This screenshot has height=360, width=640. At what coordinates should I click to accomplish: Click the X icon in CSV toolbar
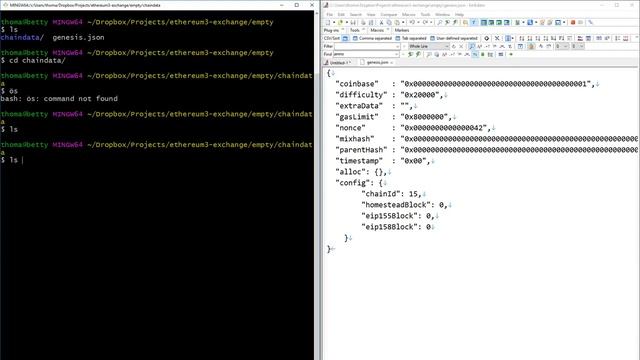pos(497,38)
